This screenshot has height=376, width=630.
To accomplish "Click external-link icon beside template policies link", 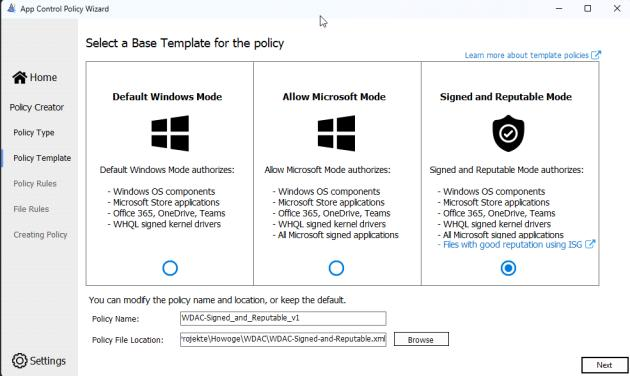I will click(x=596, y=55).
